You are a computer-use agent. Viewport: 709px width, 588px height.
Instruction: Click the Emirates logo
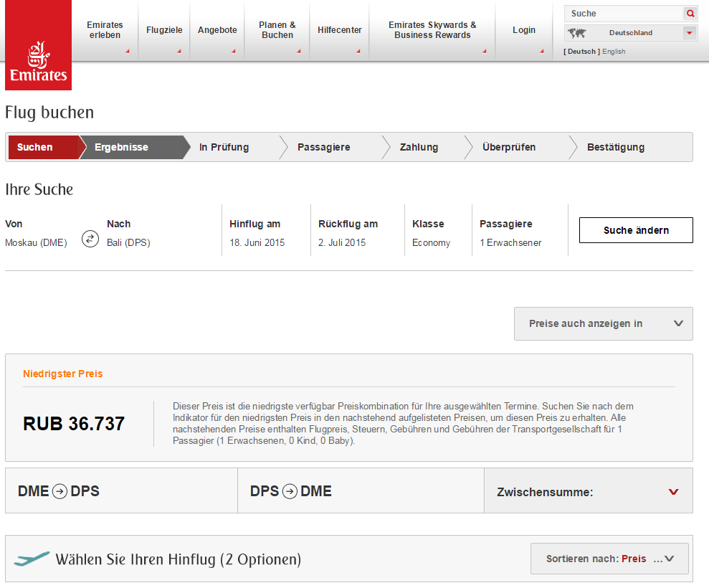click(39, 45)
